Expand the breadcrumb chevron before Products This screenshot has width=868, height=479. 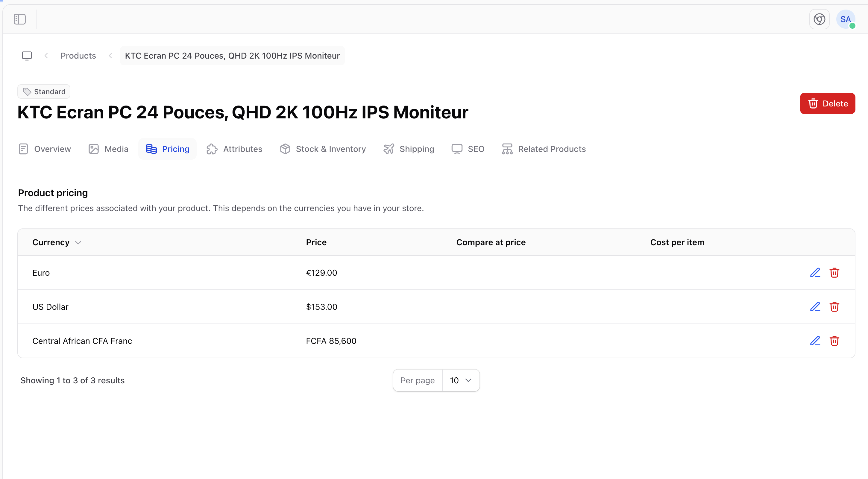coord(46,56)
